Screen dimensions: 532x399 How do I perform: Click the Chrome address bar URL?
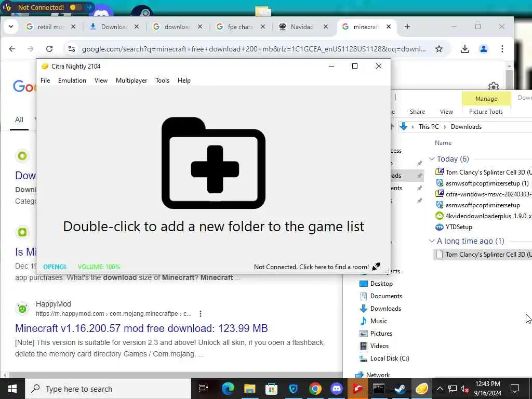click(x=254, y=49)
